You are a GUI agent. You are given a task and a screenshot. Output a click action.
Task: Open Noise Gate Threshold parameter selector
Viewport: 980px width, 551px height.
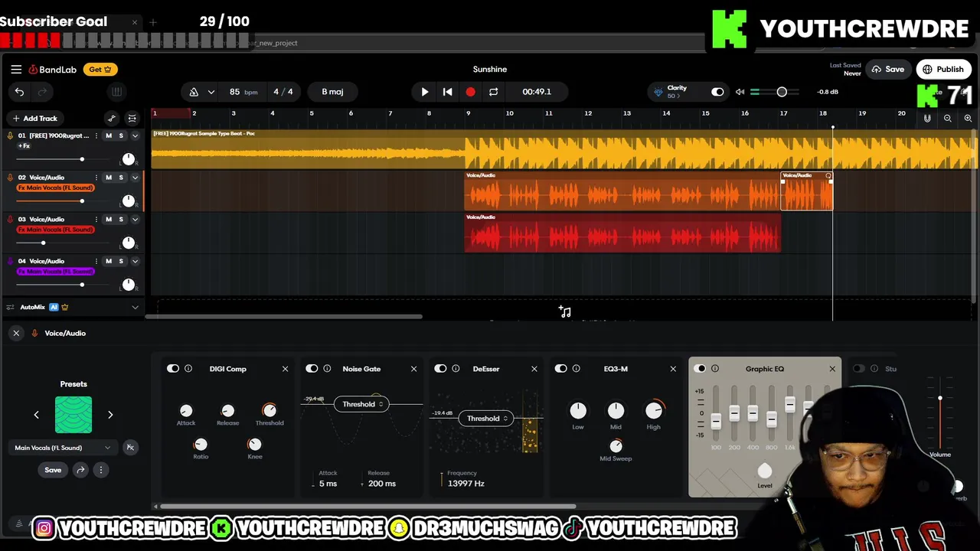[362, 404]
